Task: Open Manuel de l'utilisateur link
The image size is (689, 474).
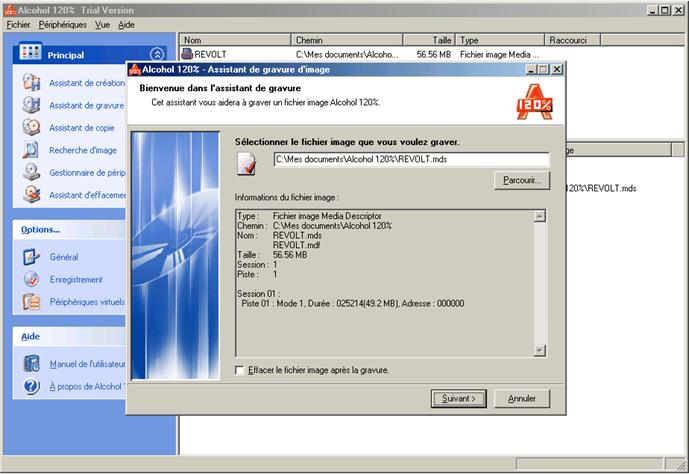Action: click(x=87, y=364)
